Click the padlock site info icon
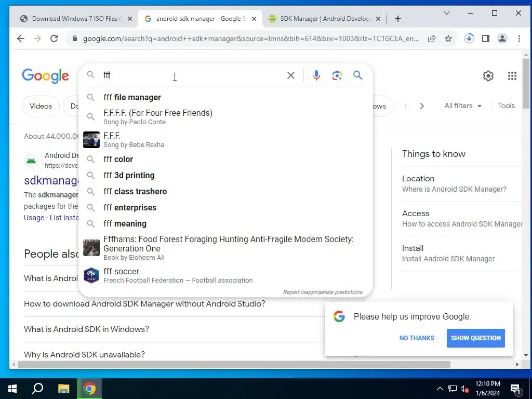Viewport: 532px width, 399px height. pos(75,38)
